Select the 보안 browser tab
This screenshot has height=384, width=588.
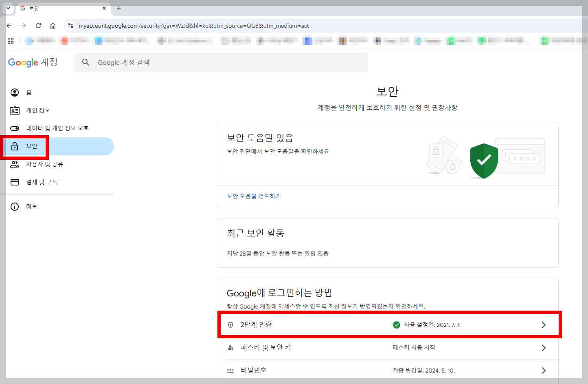point(64,8)
